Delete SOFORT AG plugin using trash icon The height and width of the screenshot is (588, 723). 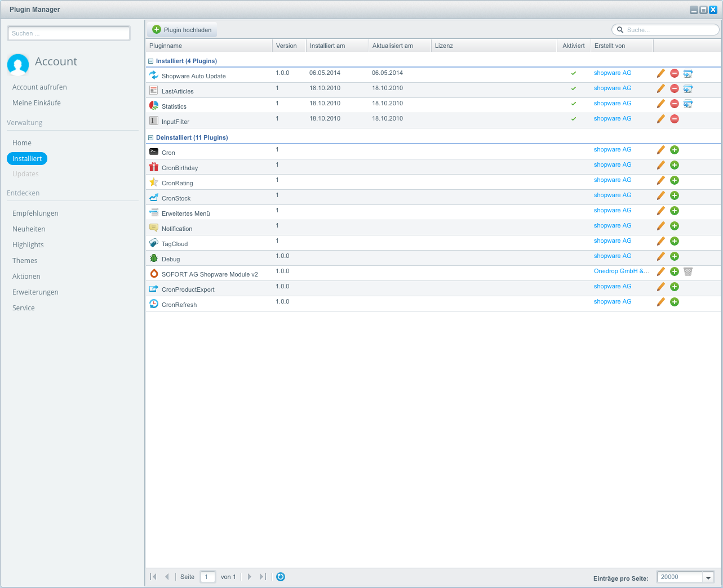pyautogui.click(x=688, y=271)
